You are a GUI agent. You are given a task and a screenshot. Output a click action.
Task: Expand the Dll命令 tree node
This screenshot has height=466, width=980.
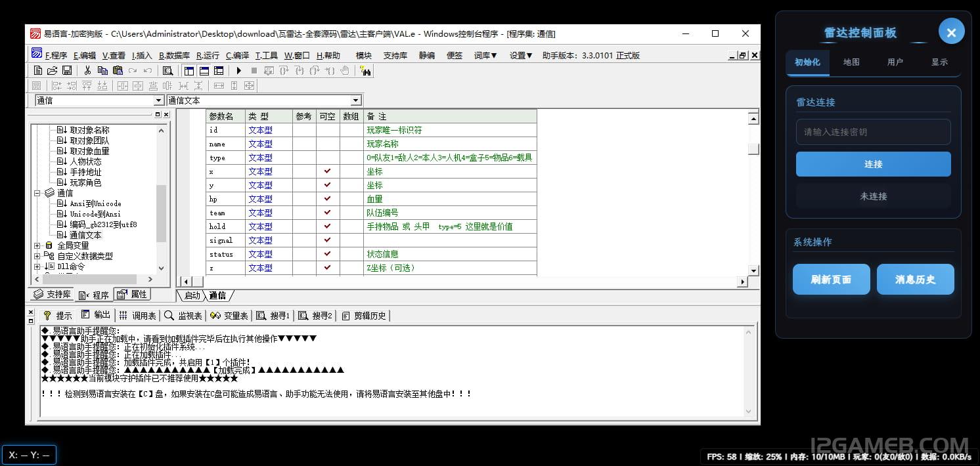[x=37, y=266]
